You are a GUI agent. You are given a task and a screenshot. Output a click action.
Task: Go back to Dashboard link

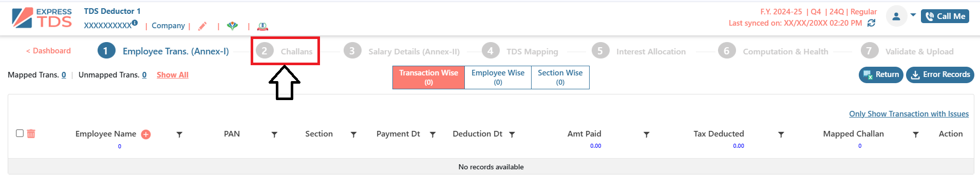(x=48, y=51)
